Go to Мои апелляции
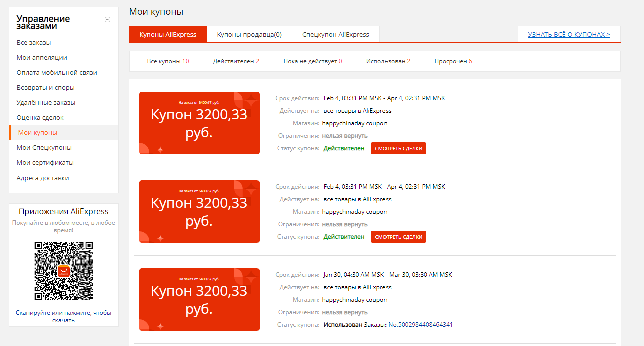 click(42, 58)
